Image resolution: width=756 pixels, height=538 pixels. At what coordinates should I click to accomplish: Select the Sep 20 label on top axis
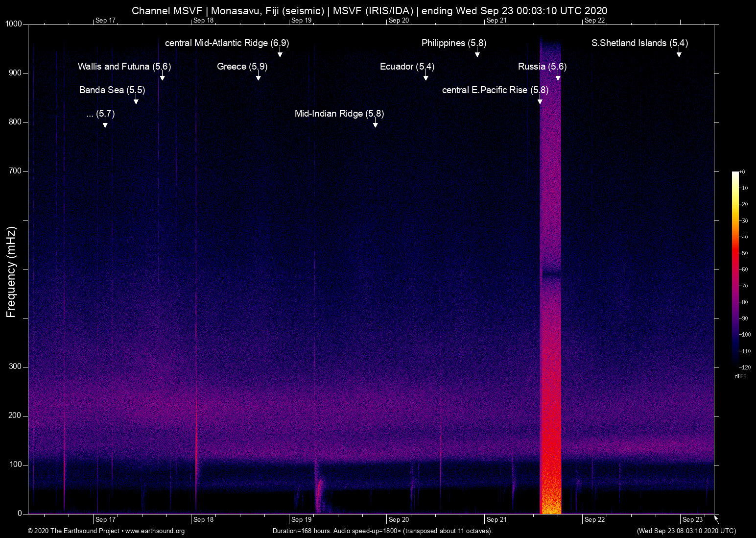click(x=399, y=20)
